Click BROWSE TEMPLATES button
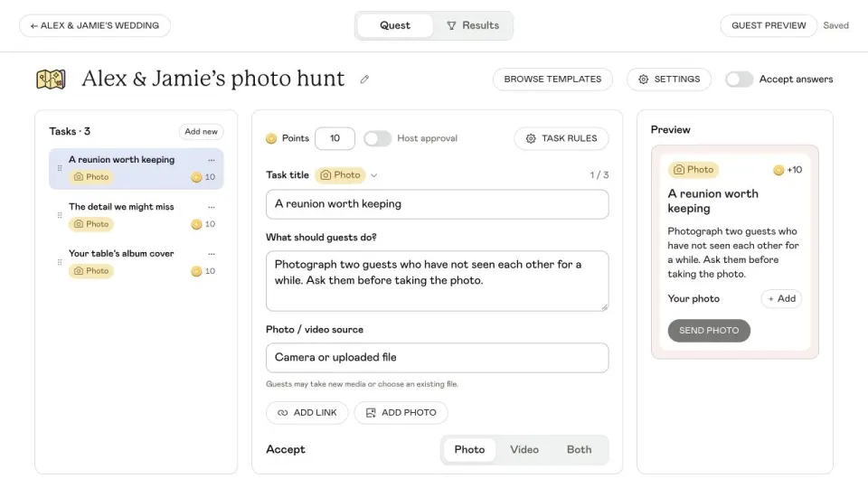 tap(552, 80)
